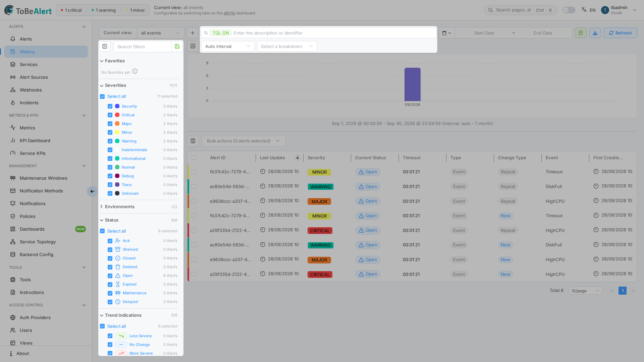Click the Major orange color swatch
Screen dimensions: 644x362
coord(117,124)
